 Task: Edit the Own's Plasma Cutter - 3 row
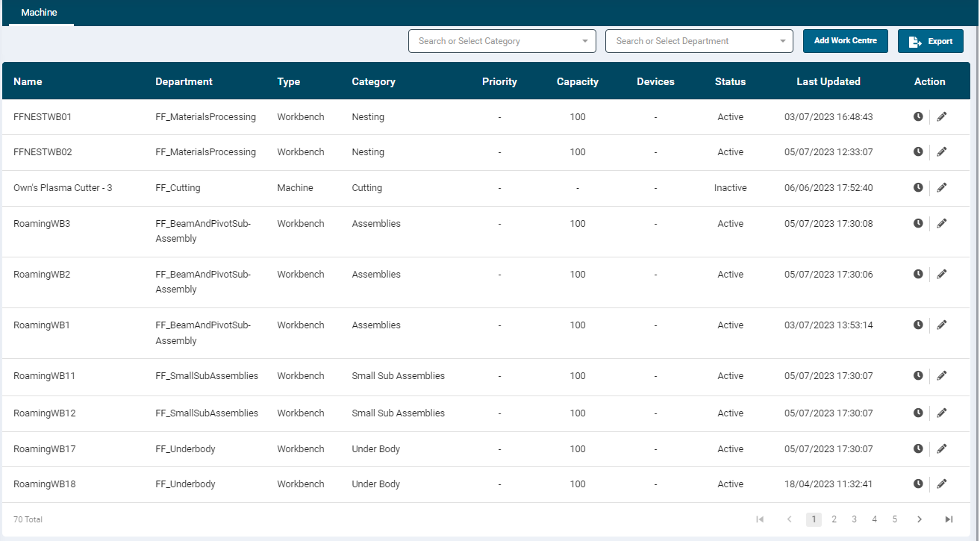point(941,187)
